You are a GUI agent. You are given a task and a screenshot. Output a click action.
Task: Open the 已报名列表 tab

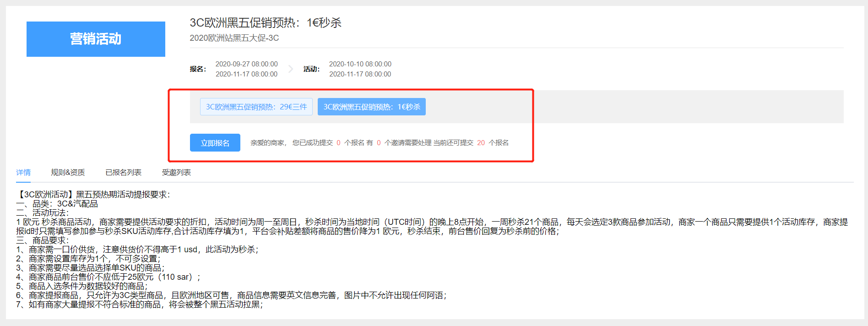(x=124, y=172)
